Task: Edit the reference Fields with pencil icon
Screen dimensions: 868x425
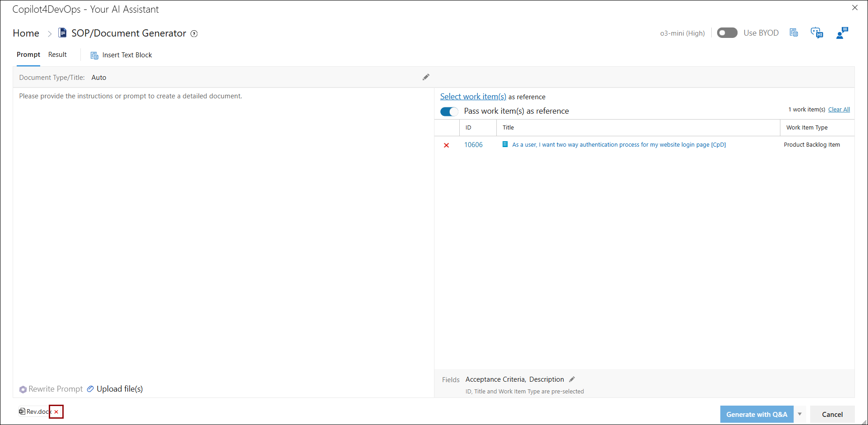Action: pos(572,379)
